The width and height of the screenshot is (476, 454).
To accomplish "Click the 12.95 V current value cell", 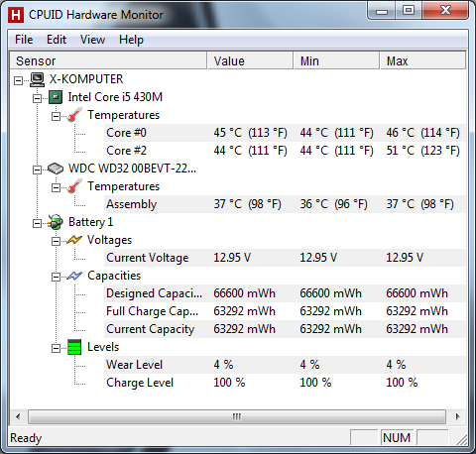I will pos(232,258).
